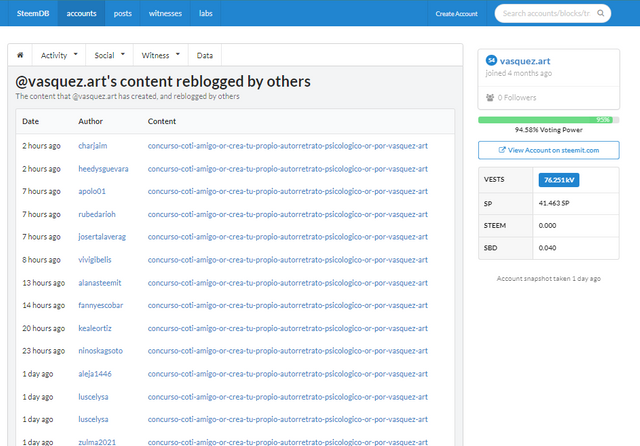Click the home icon tab
Screen dimensions: 640x446
pos(20,55)
